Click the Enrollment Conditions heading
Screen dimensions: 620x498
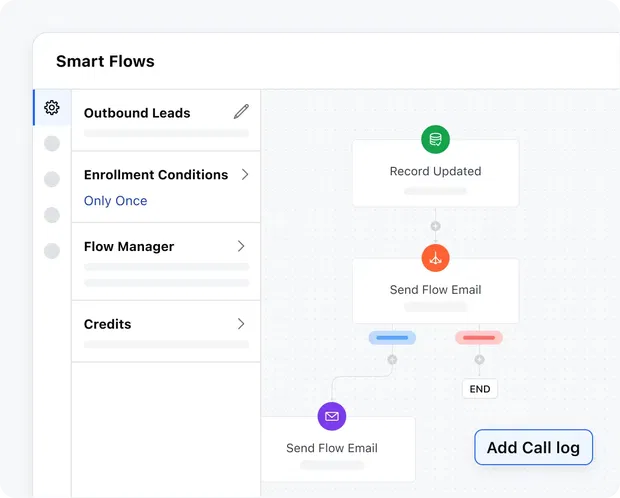pyautogui.click(x=156, y=174)
